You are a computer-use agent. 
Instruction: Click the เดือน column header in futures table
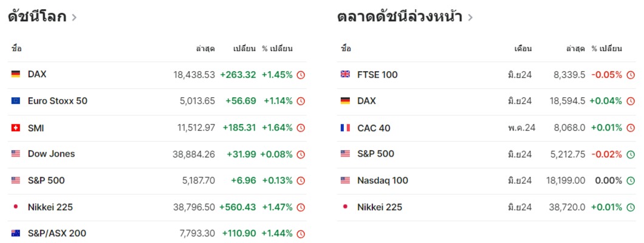[523, 49]
